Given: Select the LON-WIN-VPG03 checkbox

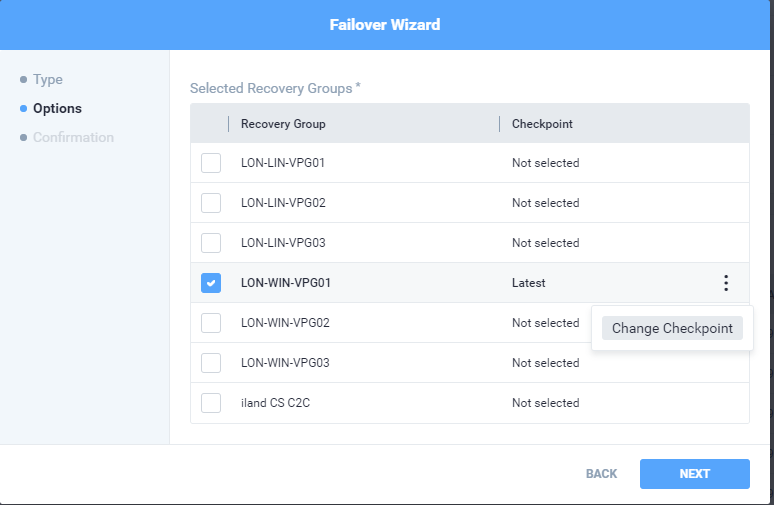Looking at the screenshot, I should click(x=211, y=363).
